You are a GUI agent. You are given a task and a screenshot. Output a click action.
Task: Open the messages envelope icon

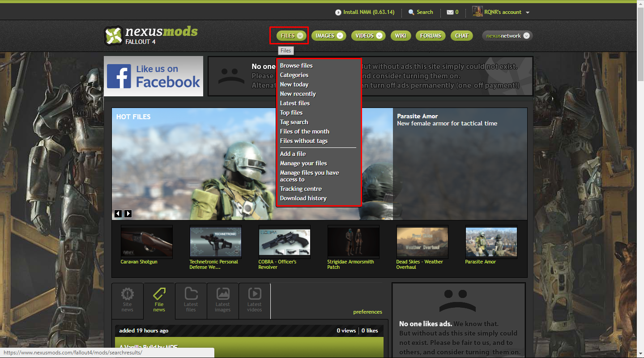[x=450, y=12]
